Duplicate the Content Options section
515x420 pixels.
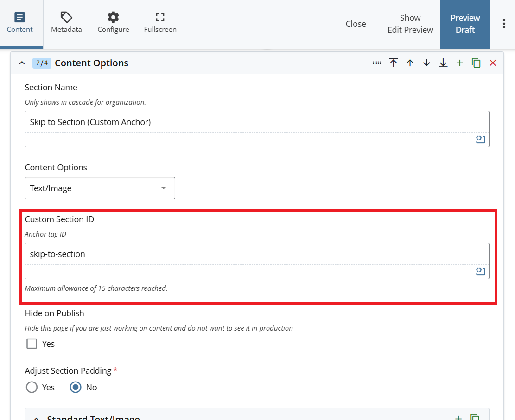(x=476, y=63)
